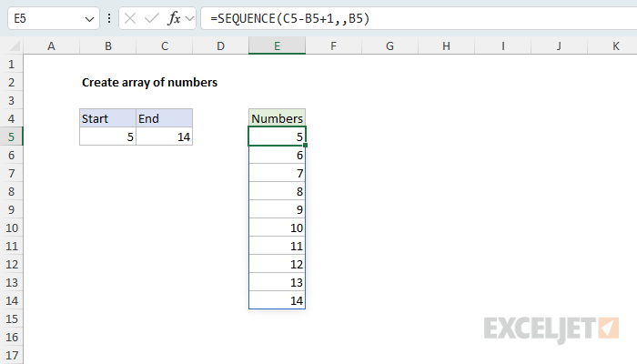The width and height of the screenshot is (637, 364).
Task: Select column B header
Action: 108,45
